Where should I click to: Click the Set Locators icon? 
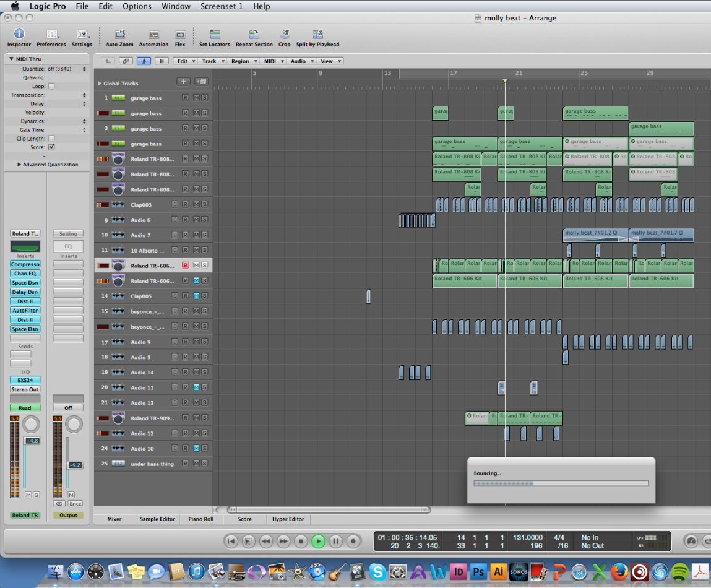click(215, 34)
